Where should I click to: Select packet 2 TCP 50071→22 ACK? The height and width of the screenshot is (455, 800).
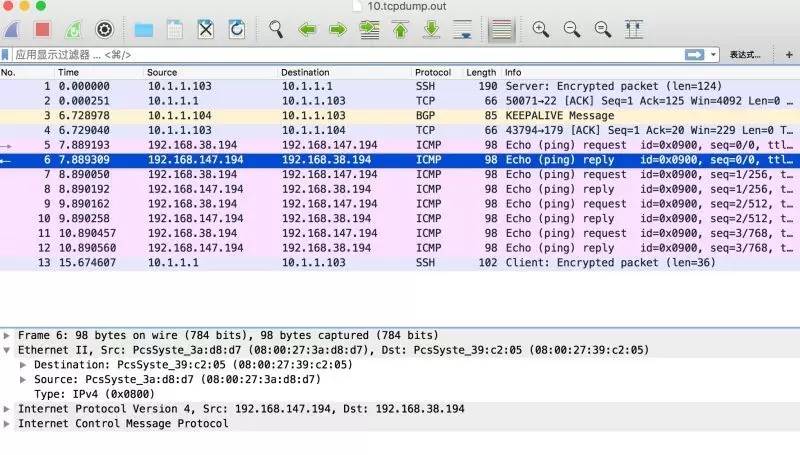coord(400,101)
